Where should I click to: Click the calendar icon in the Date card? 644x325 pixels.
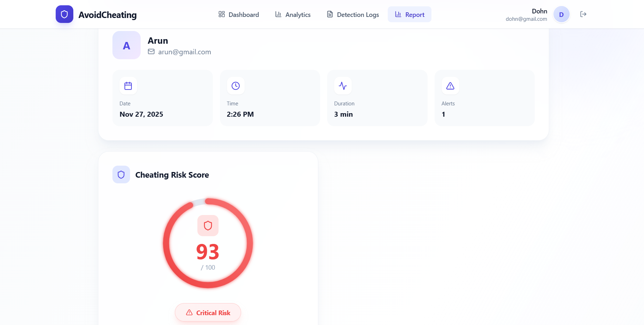click(x=128, y=86)
